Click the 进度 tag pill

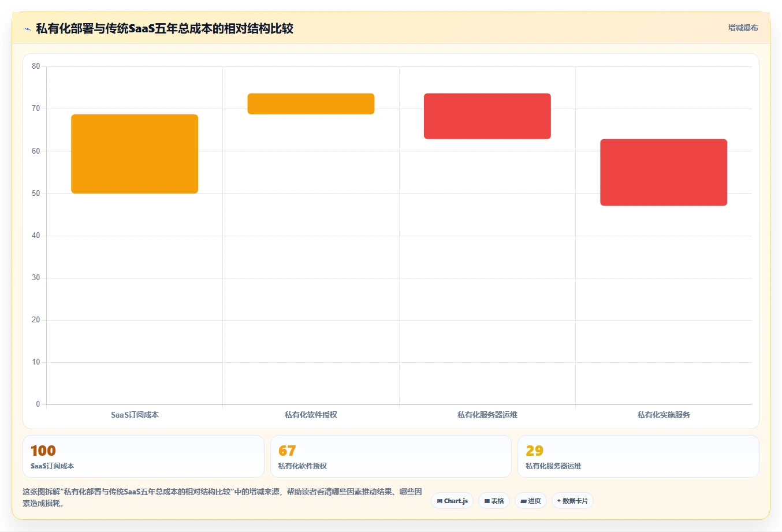[x=531, y=501]
